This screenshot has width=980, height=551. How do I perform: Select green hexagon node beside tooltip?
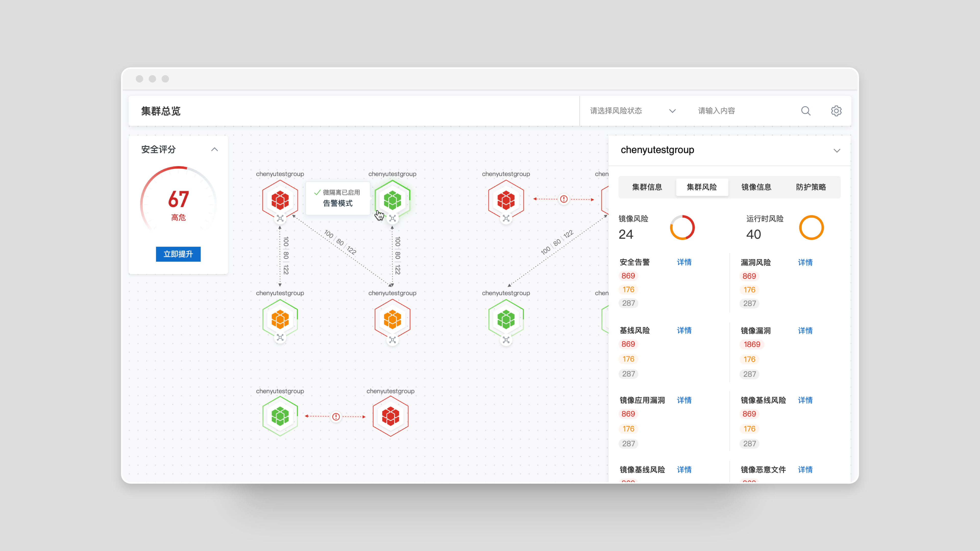pyautogui.click(x=392, y=200)
